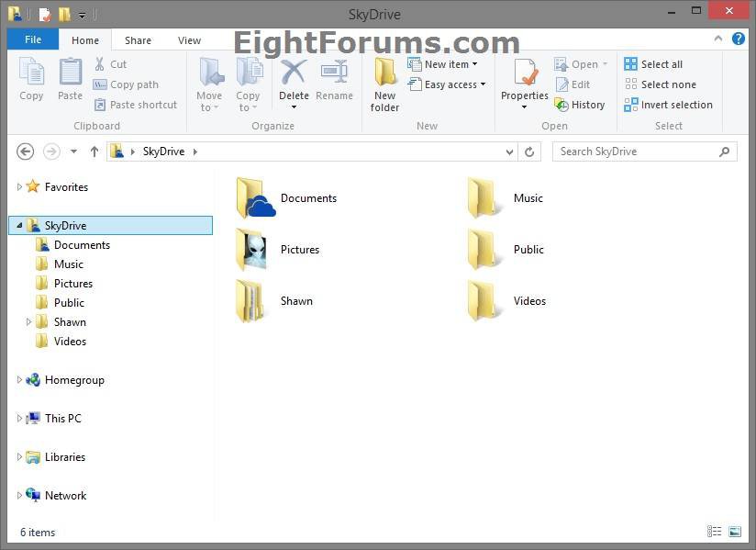The height and width of the screenshot is (550, 756).
Task: Click the back navigation arrow
Action: click(x=25, y=152)
